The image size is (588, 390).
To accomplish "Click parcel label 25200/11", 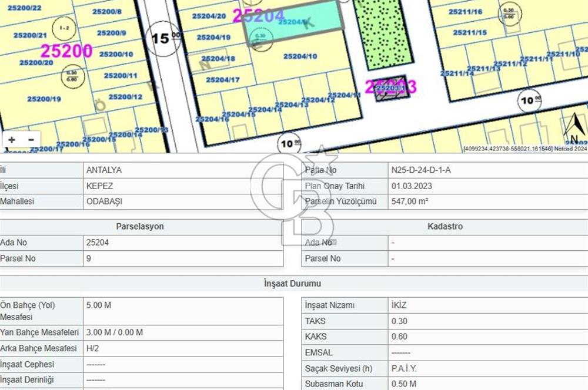I will click(x=121, y=76).
